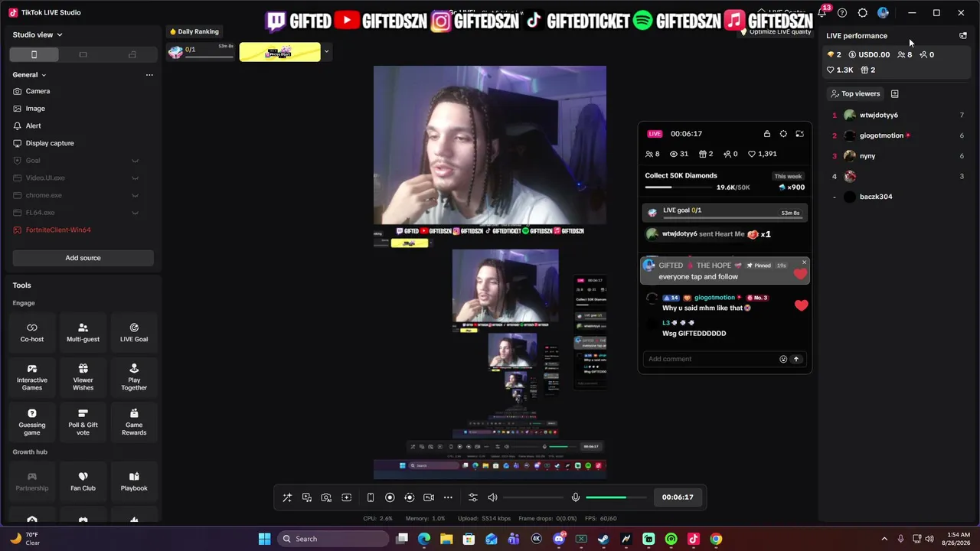Select the landscape layout view

point(83,54)
